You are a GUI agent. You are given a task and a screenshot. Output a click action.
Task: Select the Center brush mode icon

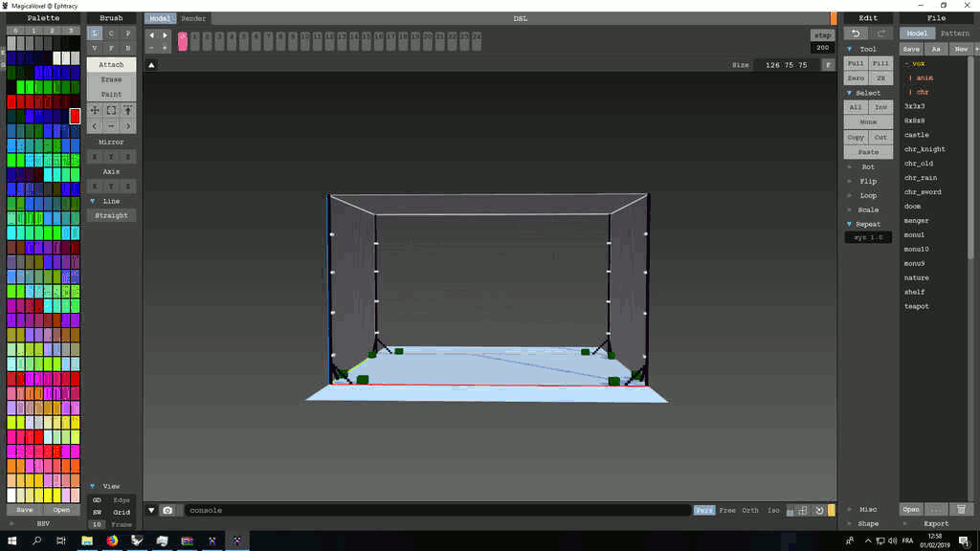[x=111, y=33]
